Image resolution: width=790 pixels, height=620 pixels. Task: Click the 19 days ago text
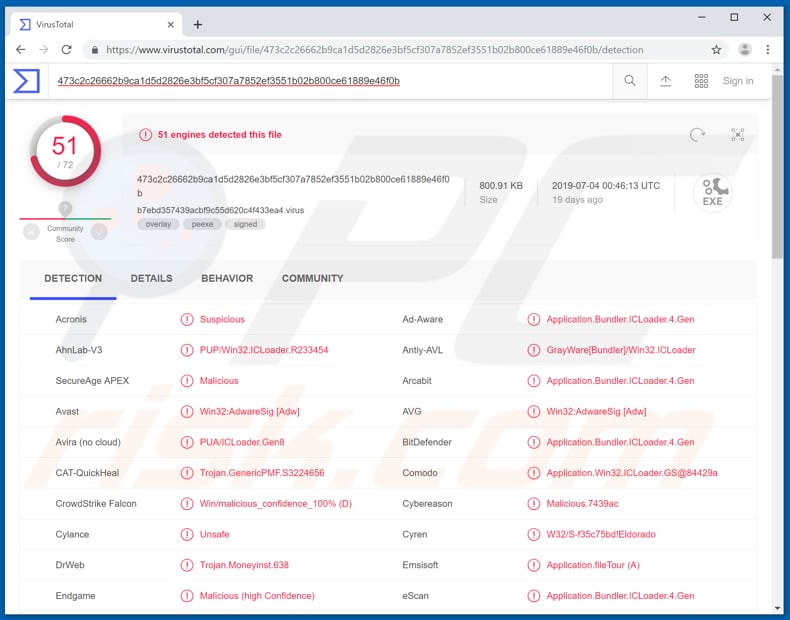point(577,200)
